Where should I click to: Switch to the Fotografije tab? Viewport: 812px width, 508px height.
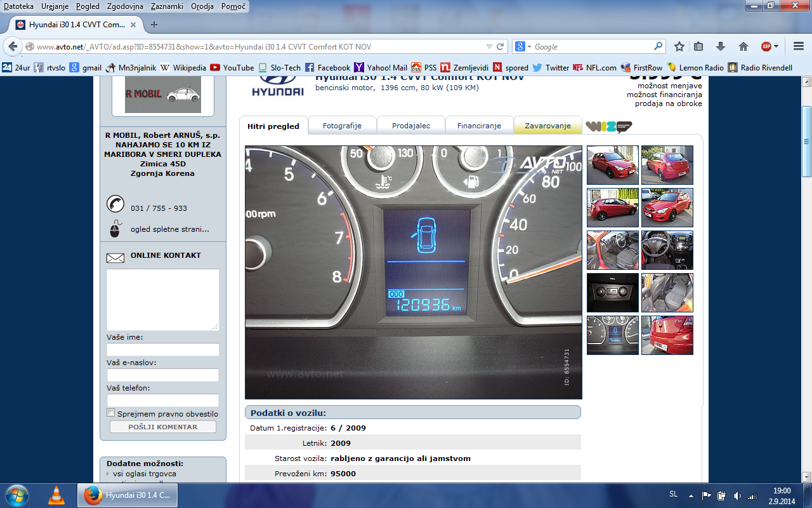click(x=342, y=126)
